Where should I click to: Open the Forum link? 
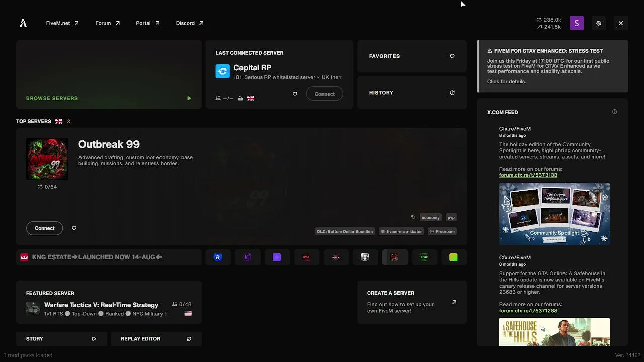pyautogui.click(x=107, y=23)
